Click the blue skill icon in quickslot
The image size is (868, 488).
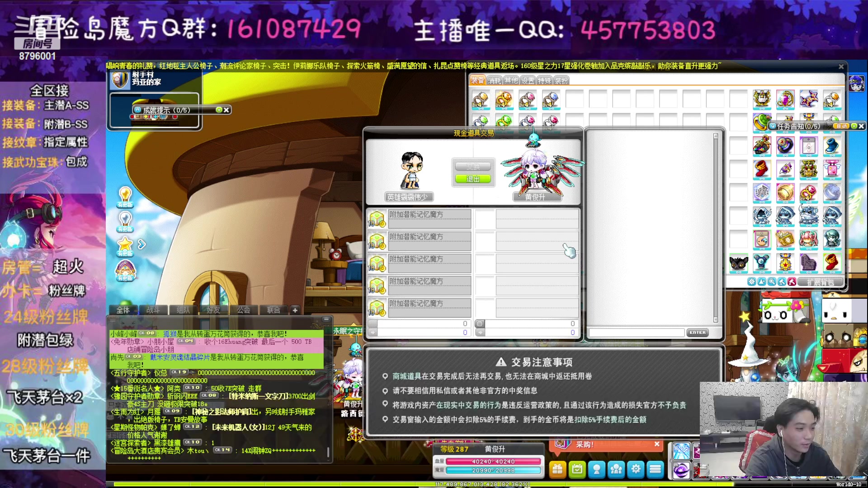[681, 451]
